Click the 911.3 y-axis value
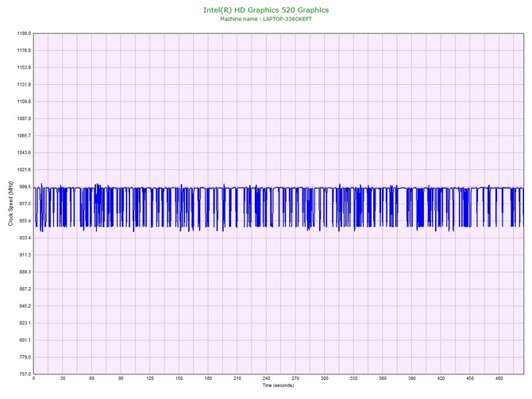532x399 pixels. click(x=25, y=255)
